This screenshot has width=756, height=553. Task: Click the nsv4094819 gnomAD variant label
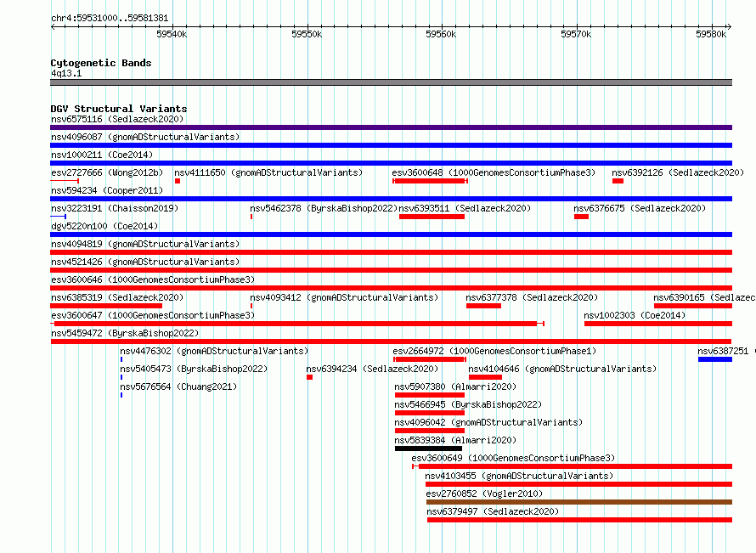click(145, 244)
